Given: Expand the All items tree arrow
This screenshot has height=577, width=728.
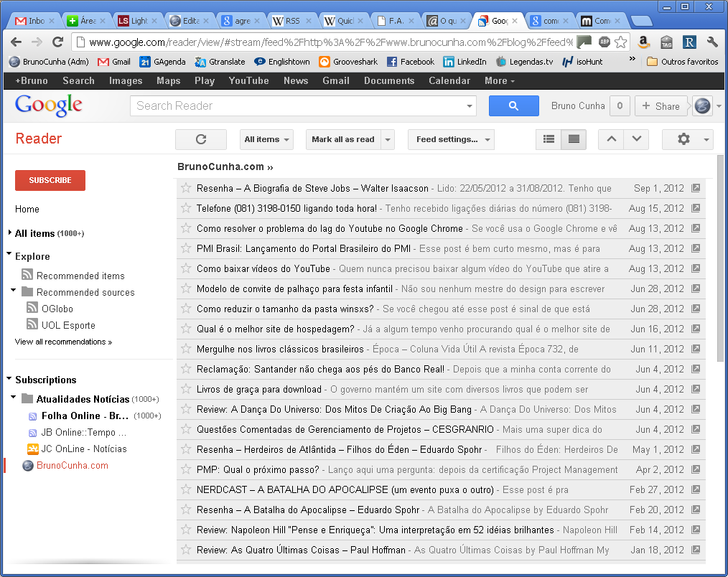Looking at the screenshot, I should pos(10,233).
